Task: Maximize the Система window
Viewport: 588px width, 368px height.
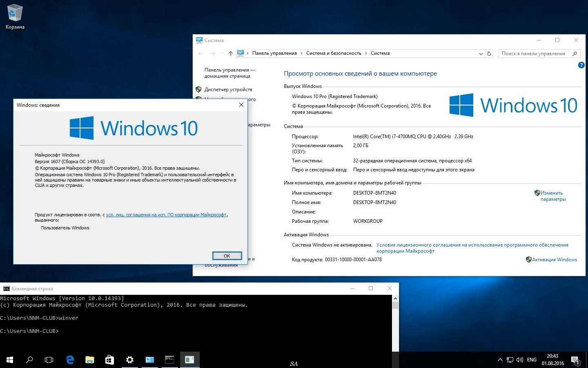Action: [x=557, y=40]
